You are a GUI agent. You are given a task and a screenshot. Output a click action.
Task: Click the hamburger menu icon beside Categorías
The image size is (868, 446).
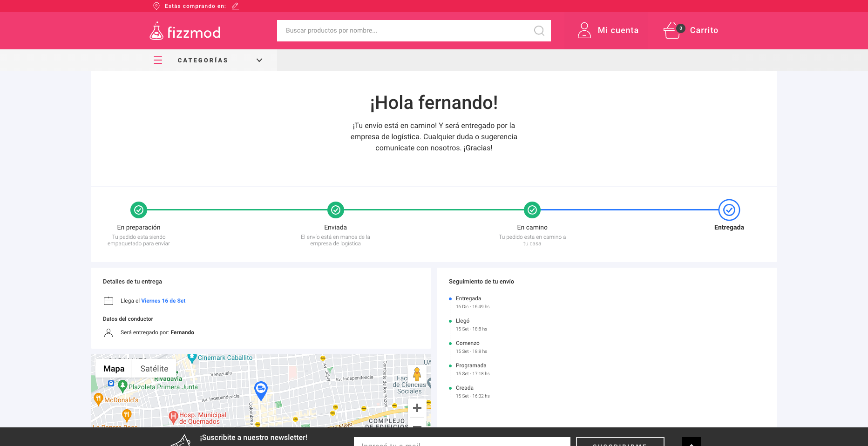pyautogui.click(x=158, y=60)
